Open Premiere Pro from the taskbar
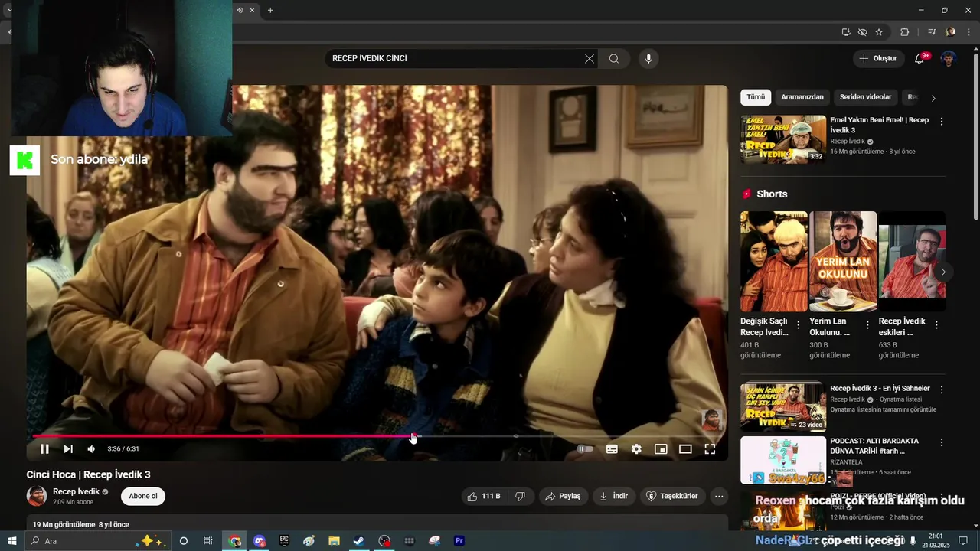980x551 pixels. coord(459,541)
